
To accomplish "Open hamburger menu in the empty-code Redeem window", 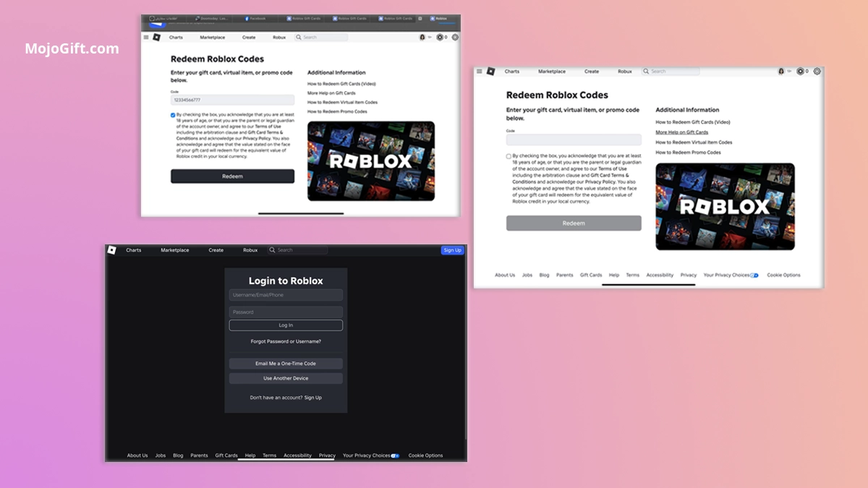I will pyautogui.click(x=480, y=72).
